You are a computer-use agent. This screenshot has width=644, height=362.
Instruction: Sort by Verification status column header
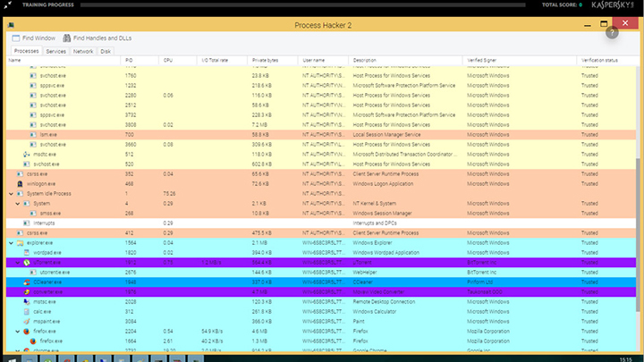(606, 61)
